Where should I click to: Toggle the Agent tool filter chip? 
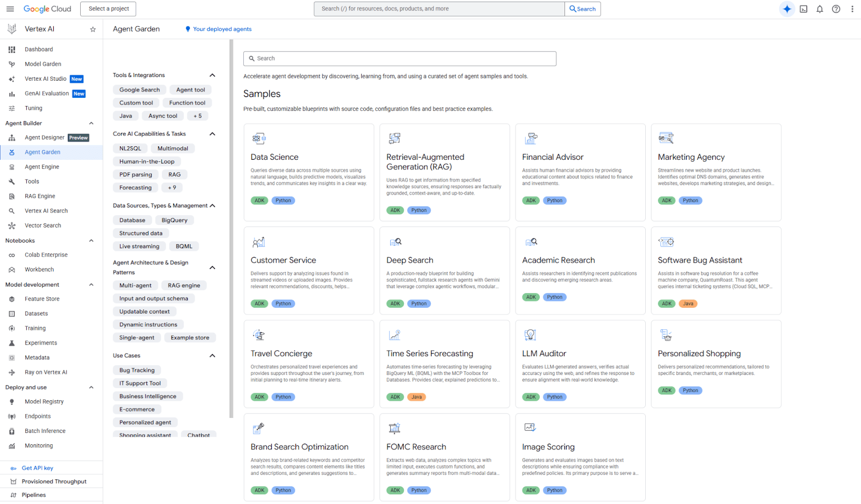pos(190,90)
